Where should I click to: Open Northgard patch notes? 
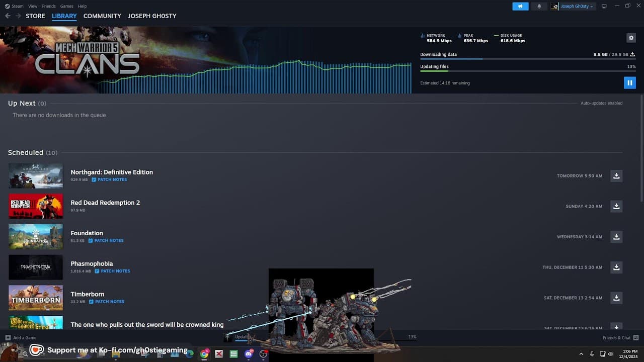109,179
